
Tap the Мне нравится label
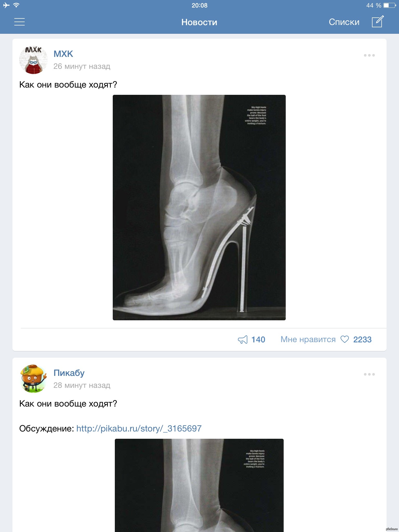tap(308, 340)
